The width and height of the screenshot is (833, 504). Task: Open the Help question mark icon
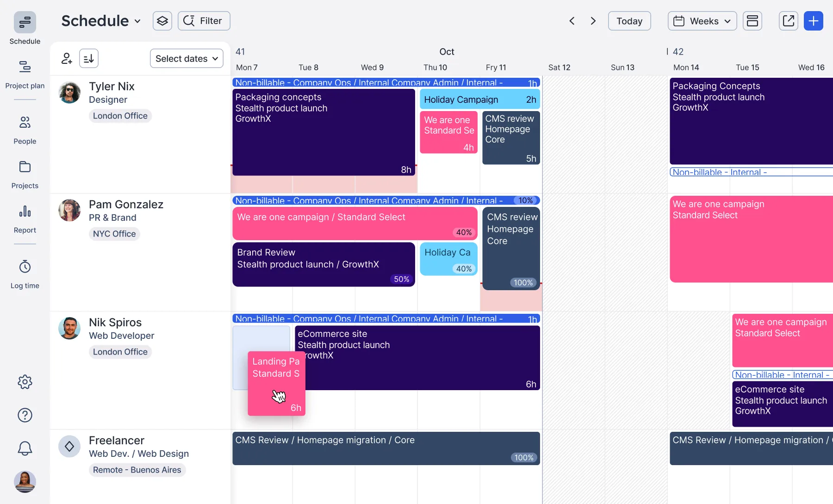click(x=25, y=415)
